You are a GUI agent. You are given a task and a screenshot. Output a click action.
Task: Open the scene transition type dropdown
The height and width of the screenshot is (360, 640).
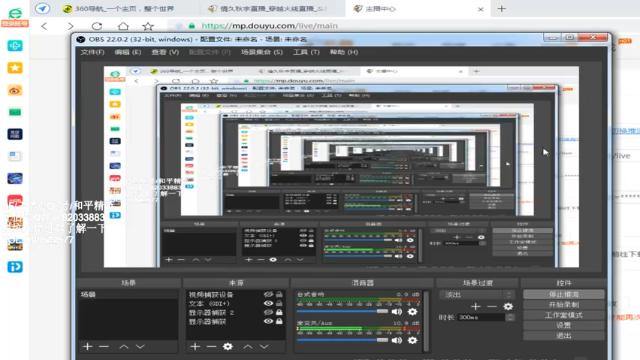pyautogui.click(x=476, y=294)
